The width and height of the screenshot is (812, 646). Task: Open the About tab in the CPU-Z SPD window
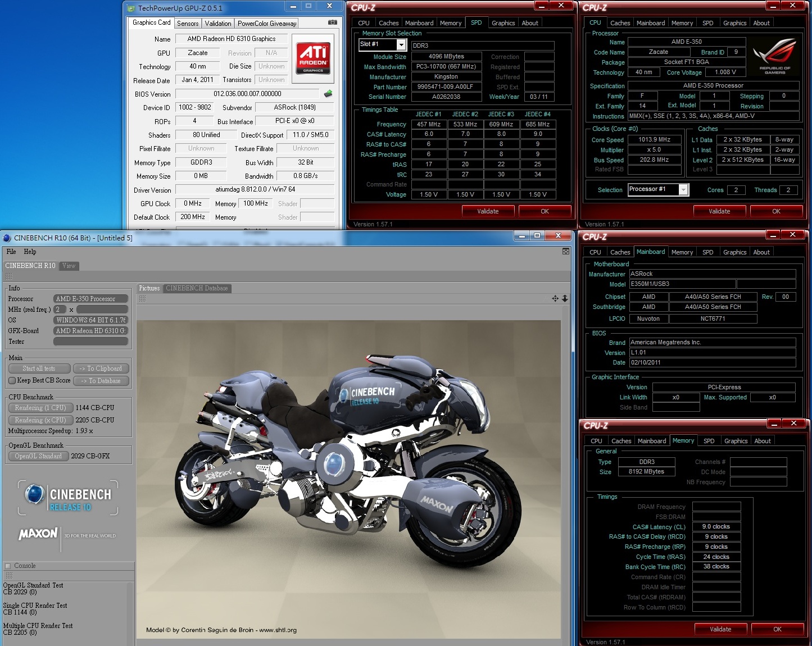(530, 23)
